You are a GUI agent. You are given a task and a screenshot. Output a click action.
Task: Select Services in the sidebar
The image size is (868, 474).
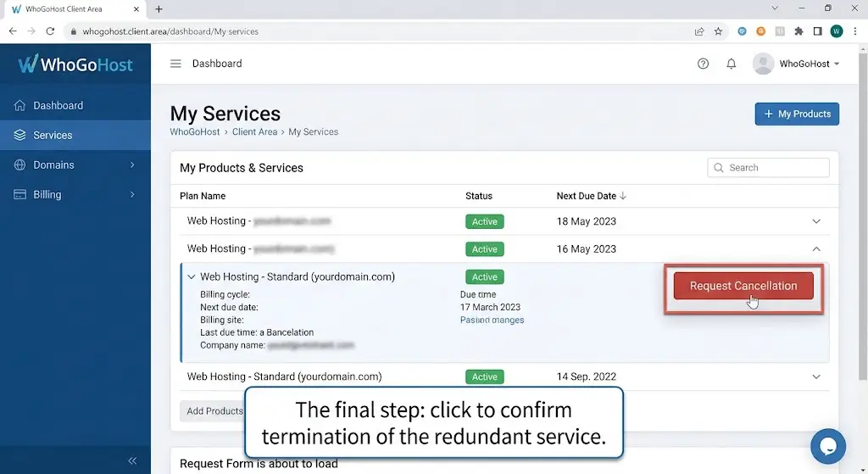pos(75,135)
